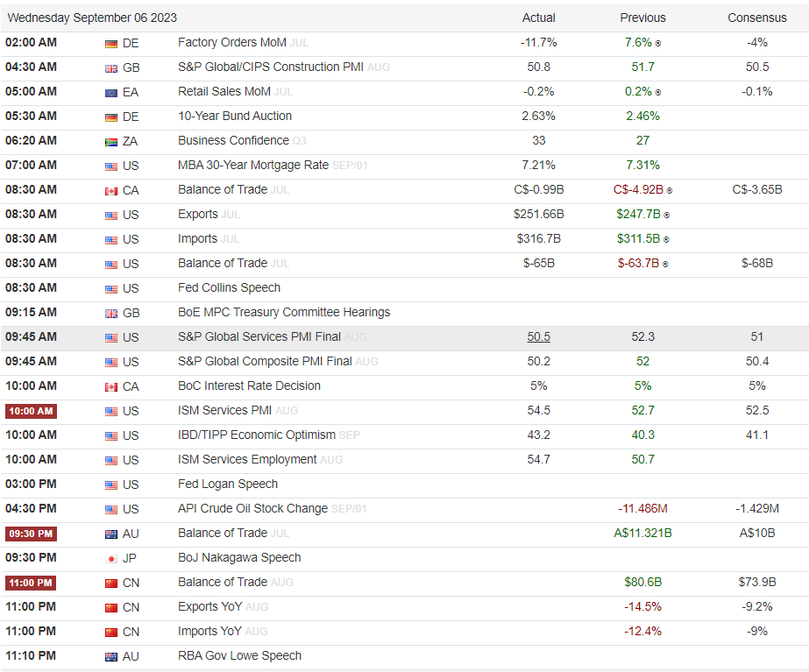This screenshot has width=809, height=672.
Task: Open the IBD/TIPP Economic Optimism event
Action: pos(257,435)
